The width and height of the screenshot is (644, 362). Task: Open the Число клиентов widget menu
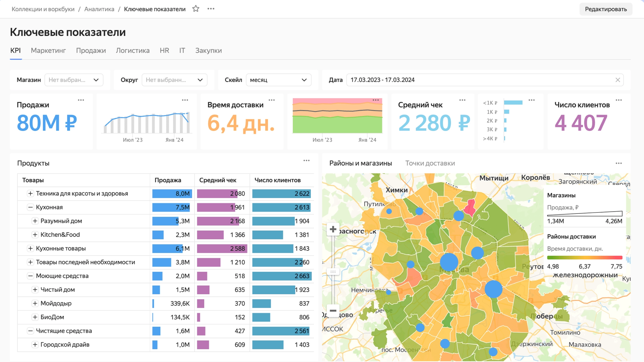[x=619, y=100]
